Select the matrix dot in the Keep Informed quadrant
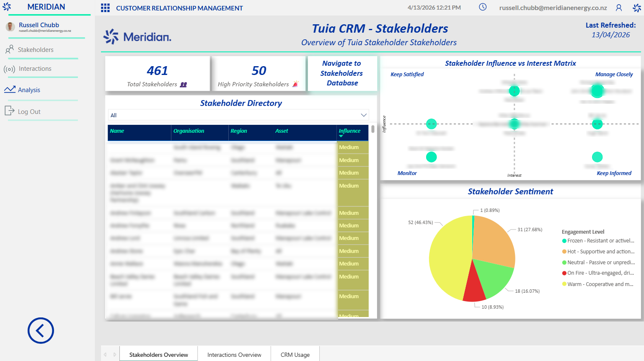644x361 pixels. coord(597,157)
